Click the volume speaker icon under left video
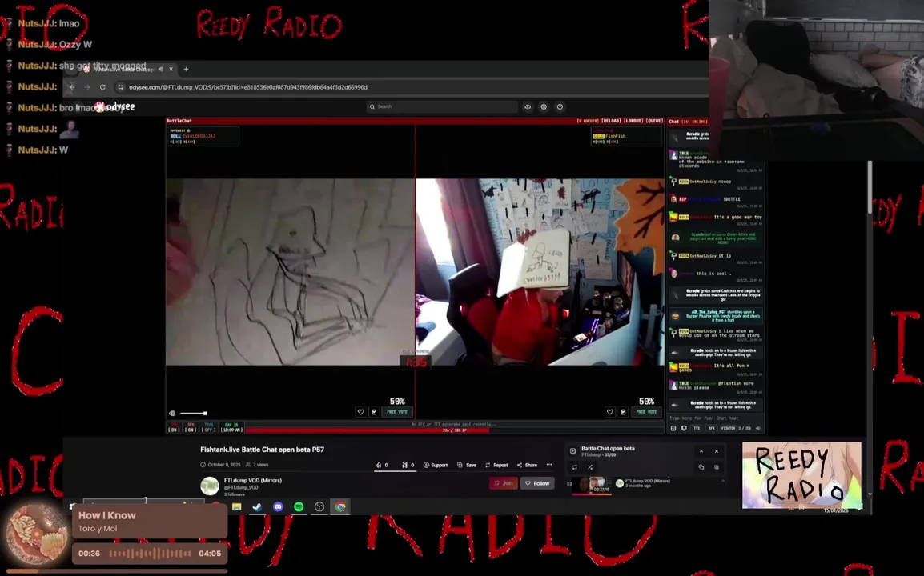924x576 pixels. (172, 414)
